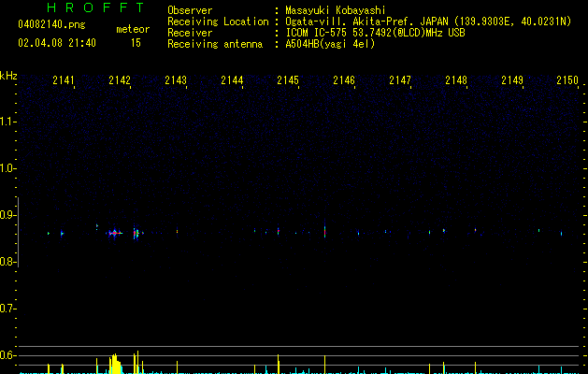Click the 0.8 kHz axis label
The width and height of the screenshot is (588, 374).
tap(7, 262)
